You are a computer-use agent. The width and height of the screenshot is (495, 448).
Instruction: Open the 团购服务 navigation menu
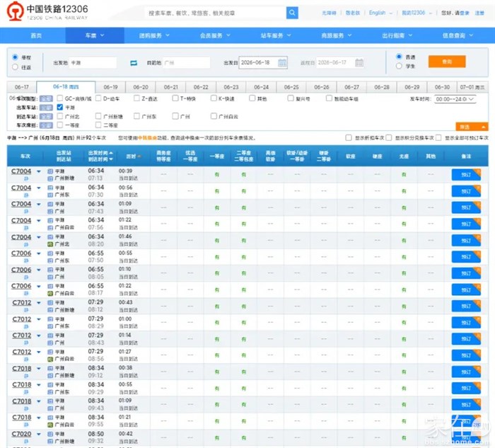pyautogui.click(x=154, y=35)
